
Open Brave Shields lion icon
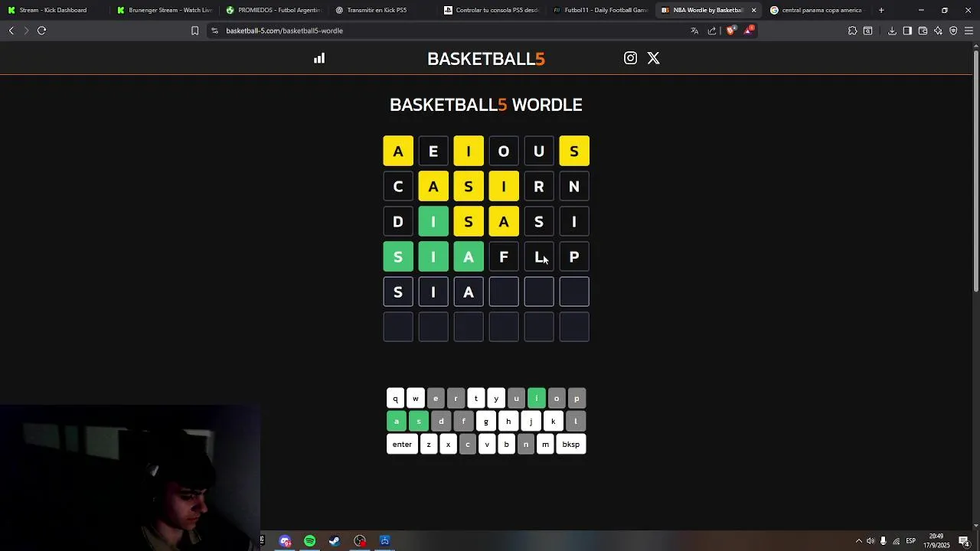[x=730, y=31]
